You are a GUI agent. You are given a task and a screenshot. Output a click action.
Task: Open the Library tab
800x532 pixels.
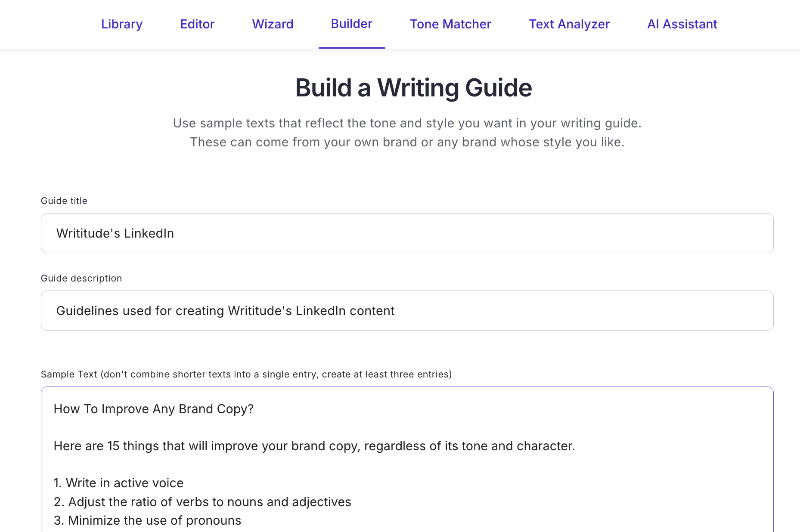coord(122,24)
